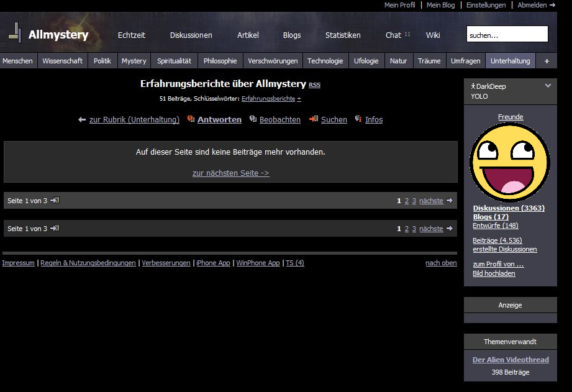Click the Beobachten icon

point(253,119)
